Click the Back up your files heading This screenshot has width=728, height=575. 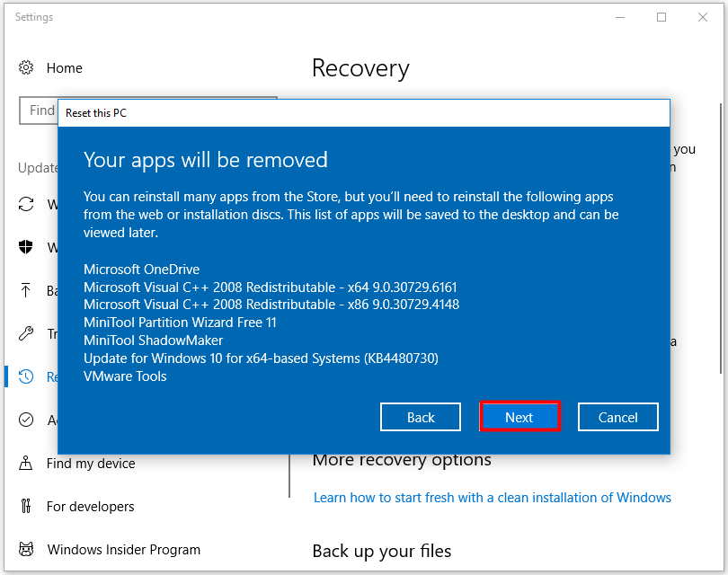(382, 552)
